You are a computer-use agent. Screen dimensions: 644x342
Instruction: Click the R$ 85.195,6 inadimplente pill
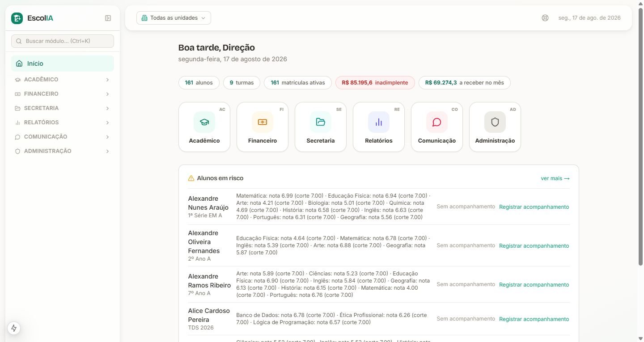(x=375, y=83)
